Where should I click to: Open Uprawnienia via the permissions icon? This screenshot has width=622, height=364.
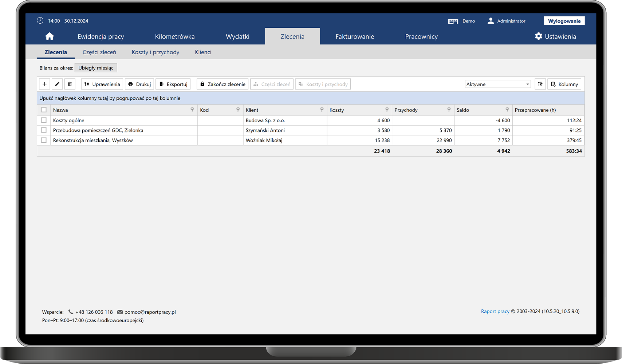87,84
